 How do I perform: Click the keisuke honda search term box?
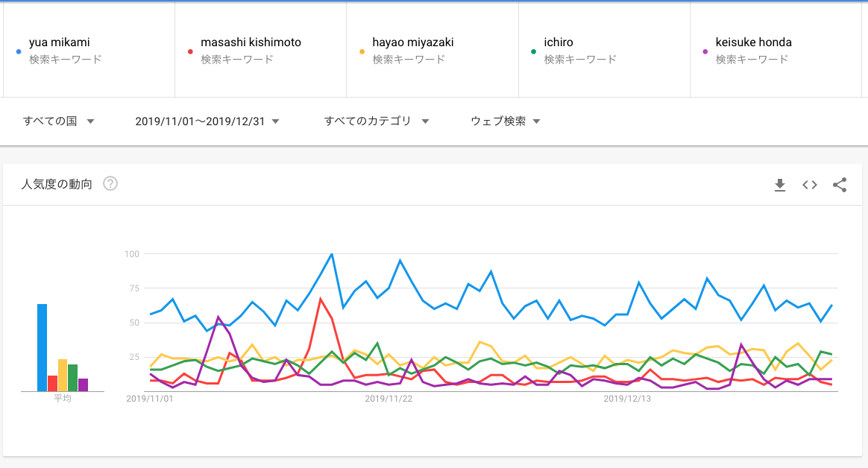(776, 50)
